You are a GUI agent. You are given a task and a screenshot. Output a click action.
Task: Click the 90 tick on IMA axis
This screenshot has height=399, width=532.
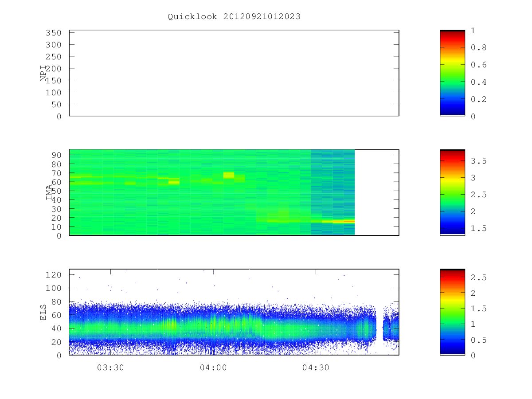point(55,155)
